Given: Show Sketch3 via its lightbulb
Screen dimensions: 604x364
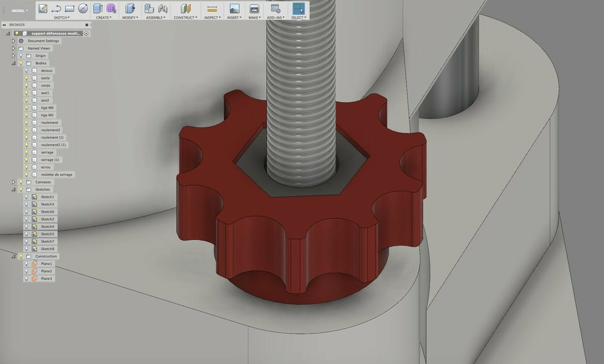Looking at the screenshot, I should click(x=27, y=204).
